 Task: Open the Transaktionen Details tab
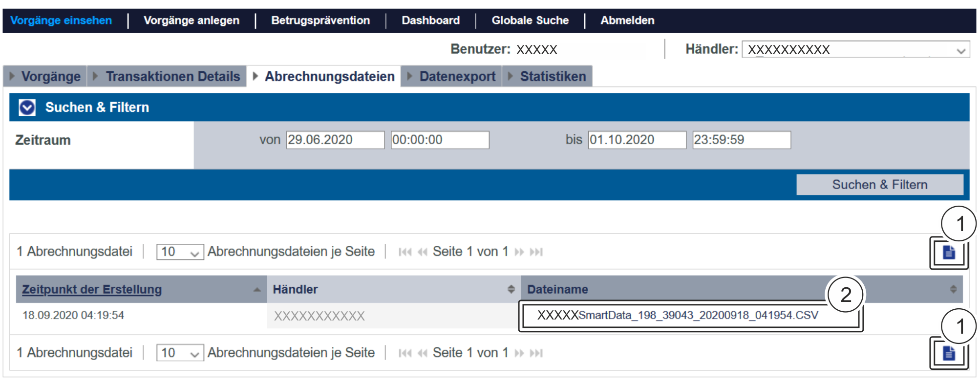tap(172, 77)
